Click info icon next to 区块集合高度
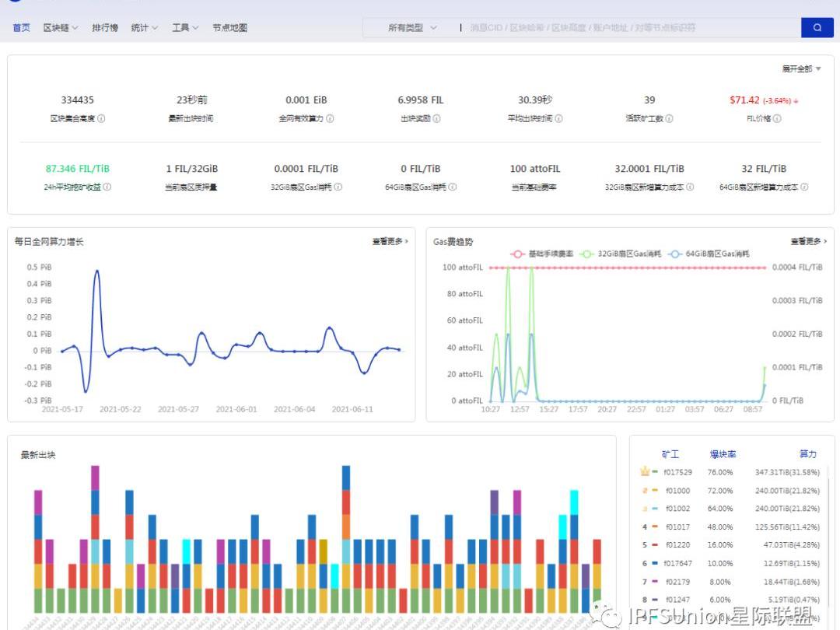This screenshot has width=840, height=630. 102,119
